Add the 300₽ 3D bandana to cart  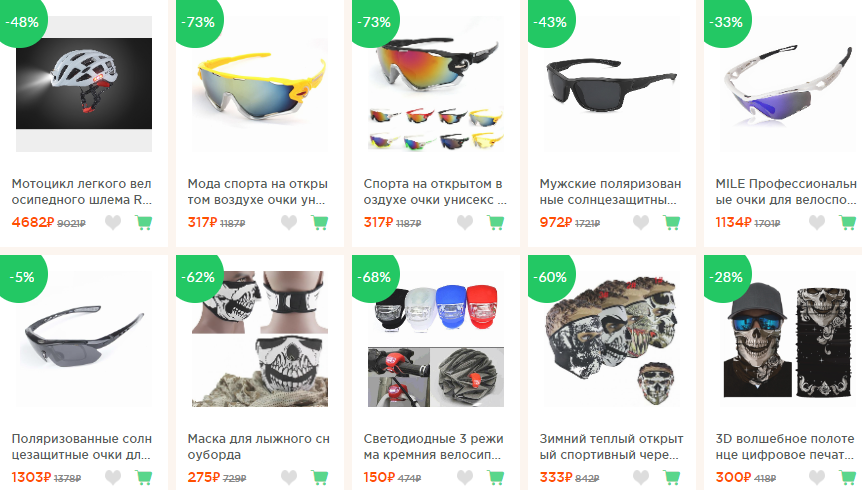[847, 477]
